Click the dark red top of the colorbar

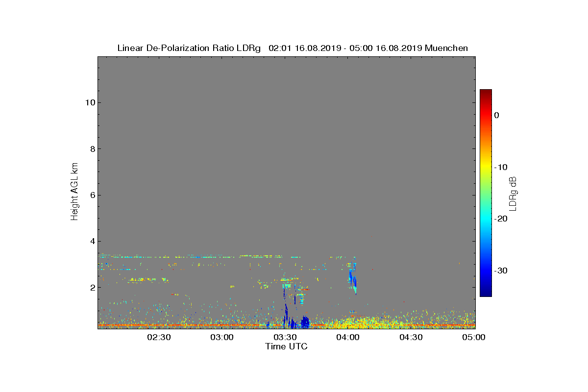tap(486, 93)
